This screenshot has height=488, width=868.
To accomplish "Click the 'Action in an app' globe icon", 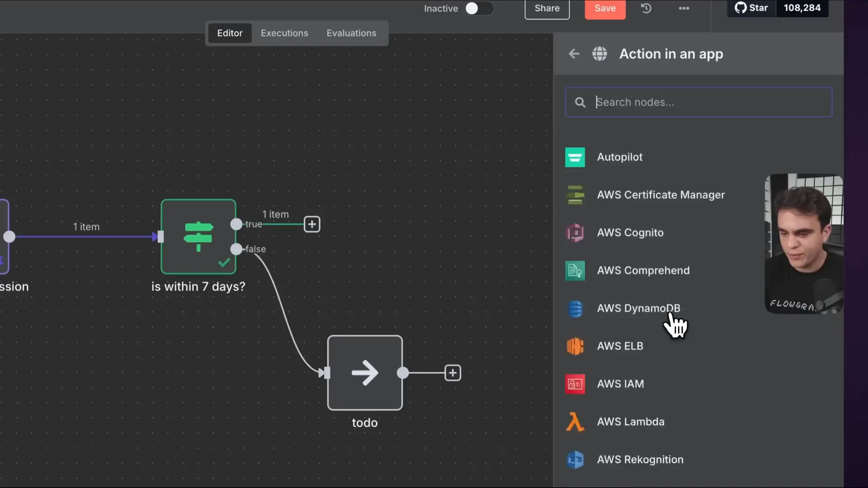I will [x=599, y=54].
